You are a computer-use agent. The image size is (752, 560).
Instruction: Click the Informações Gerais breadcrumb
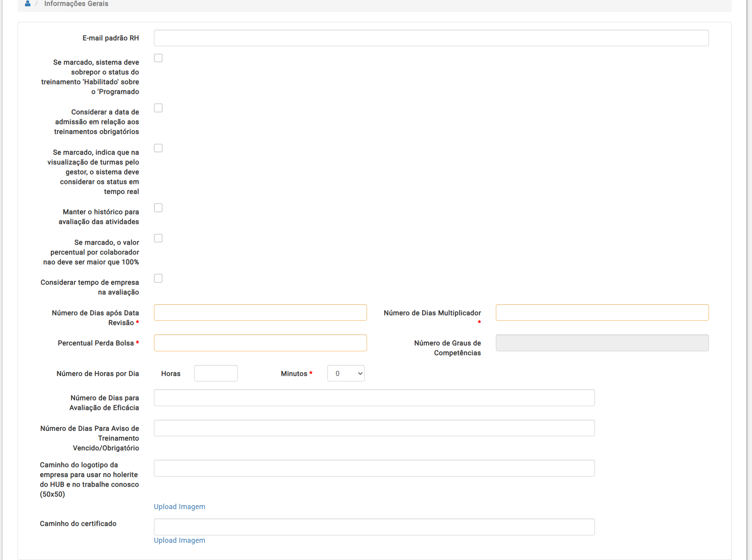coord(76,4)
